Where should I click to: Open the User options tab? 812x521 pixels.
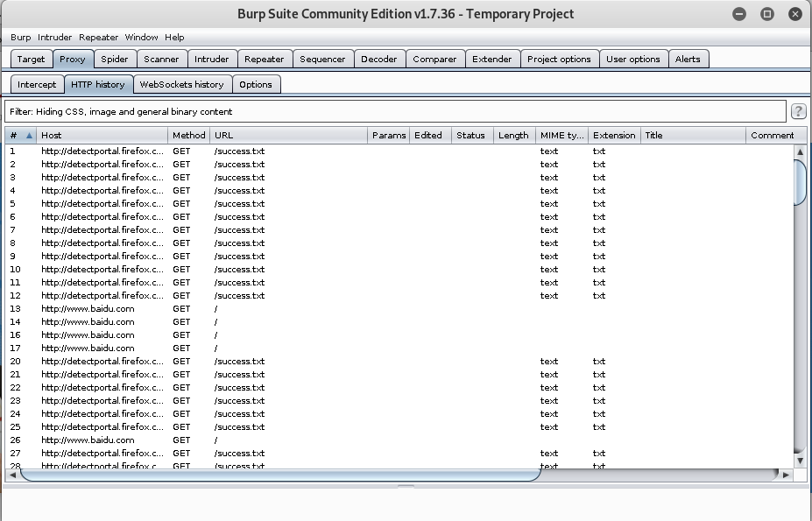[632, 59]
